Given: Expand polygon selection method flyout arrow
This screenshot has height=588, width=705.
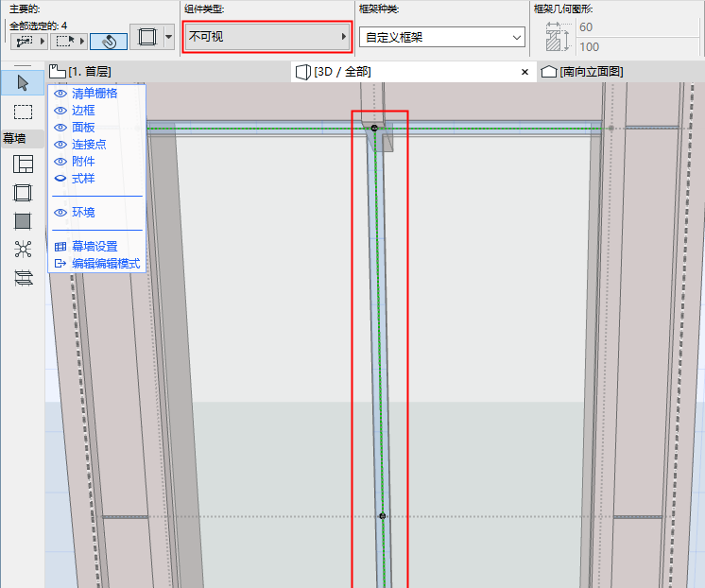Looking at the screenshot, I should tap(43, 42).
